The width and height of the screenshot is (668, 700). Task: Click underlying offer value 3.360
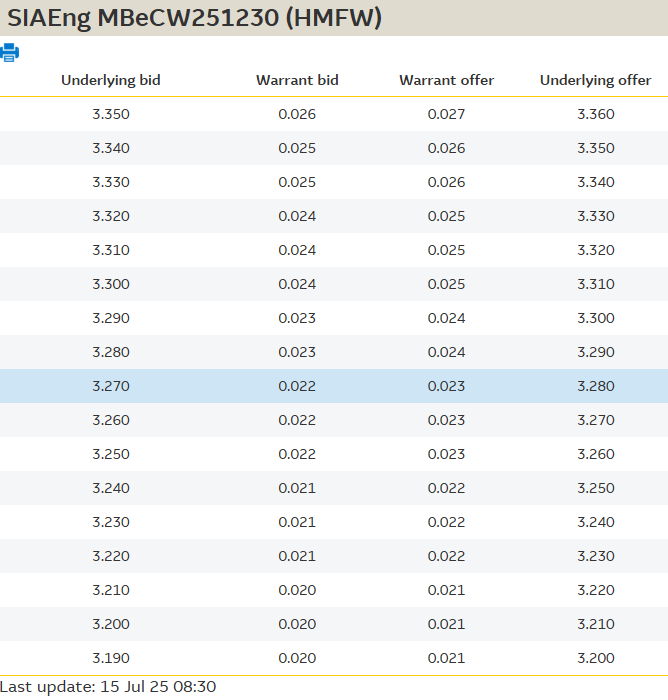[596, 114]
